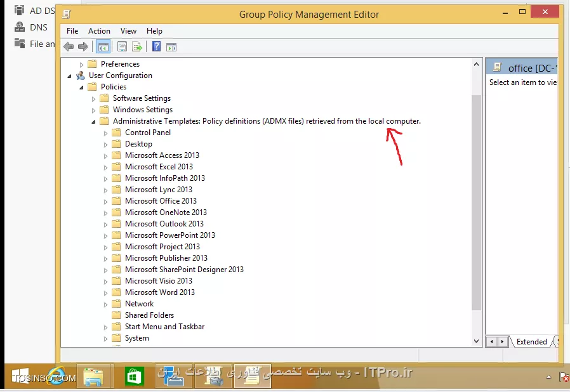Open the Windows Start button in the taskbar
The image size is (570, 392).
point(20,376)
